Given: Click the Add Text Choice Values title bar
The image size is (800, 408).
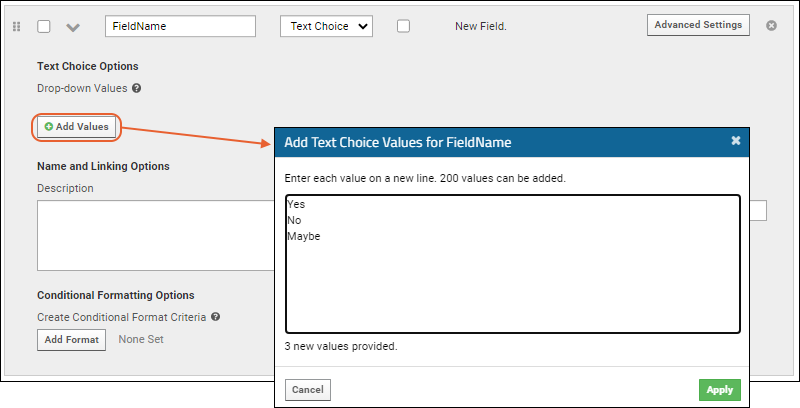Looking at the screenshot, I should pyautogui.click(x=512, y=142).
